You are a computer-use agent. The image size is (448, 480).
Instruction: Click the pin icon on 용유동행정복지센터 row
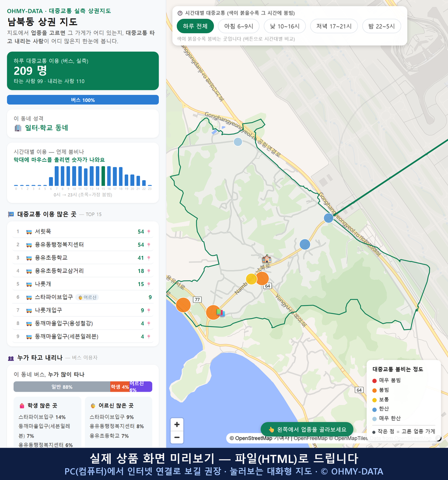(149, 245)
